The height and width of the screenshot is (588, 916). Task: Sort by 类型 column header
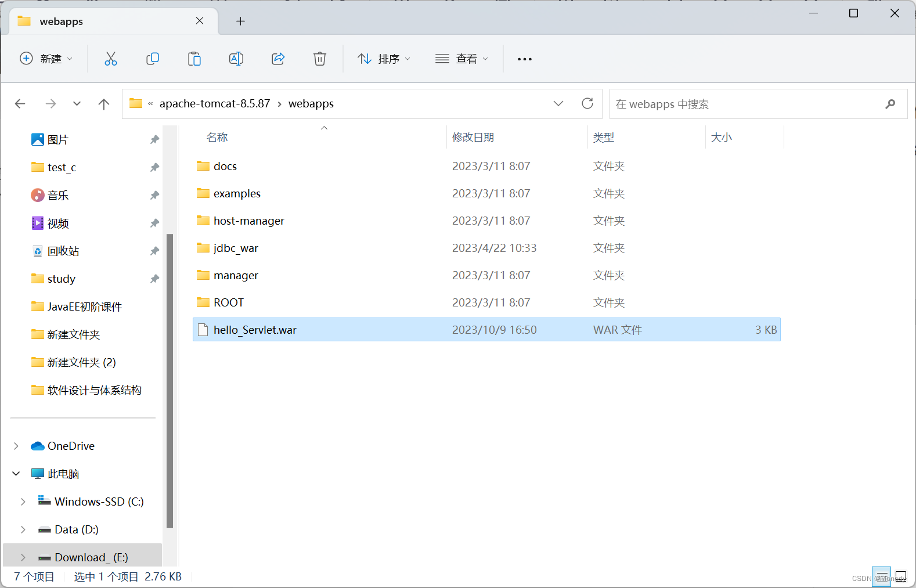[604, 138]
